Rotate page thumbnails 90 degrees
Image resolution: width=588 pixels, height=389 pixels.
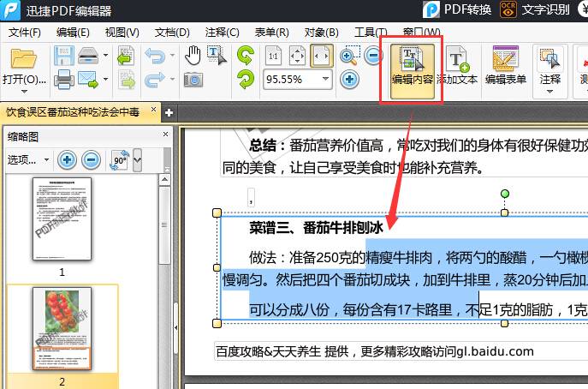click(119, 159)
